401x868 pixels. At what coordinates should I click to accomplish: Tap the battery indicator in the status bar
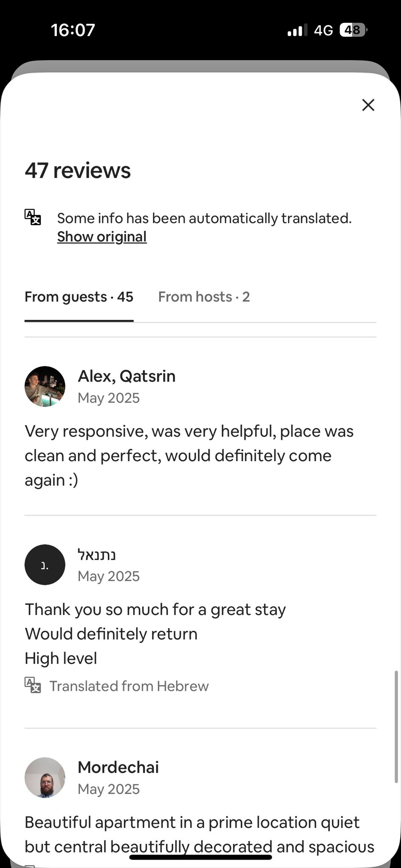(353, 30)
